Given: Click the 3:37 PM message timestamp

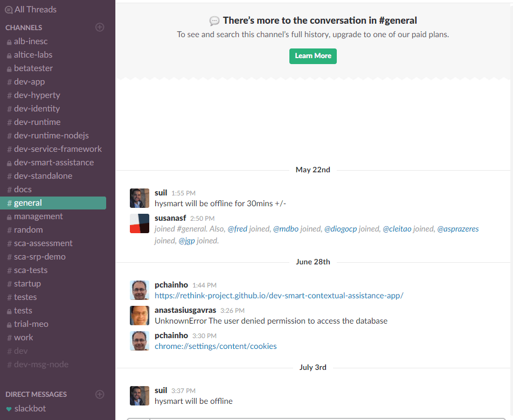Looking at the screenshot, I should point(183,390).
